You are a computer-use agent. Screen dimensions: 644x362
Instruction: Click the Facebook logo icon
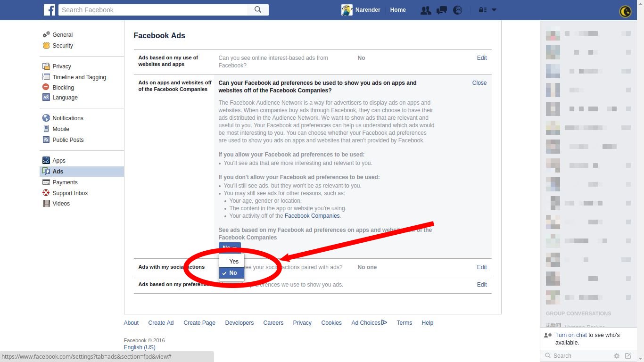pyautogui.click(x=50, y=10)
